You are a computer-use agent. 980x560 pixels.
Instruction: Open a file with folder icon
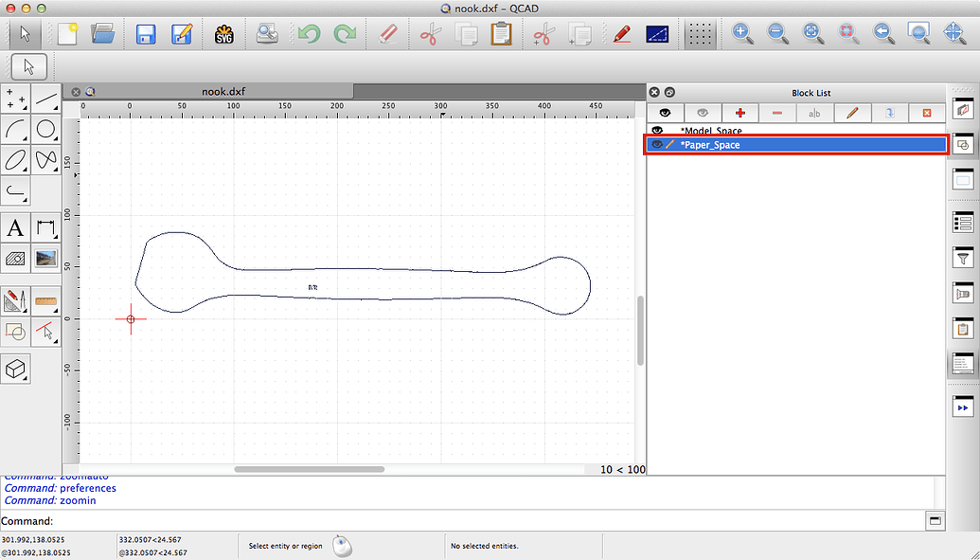pyautogui.click(x=102, y=34)
